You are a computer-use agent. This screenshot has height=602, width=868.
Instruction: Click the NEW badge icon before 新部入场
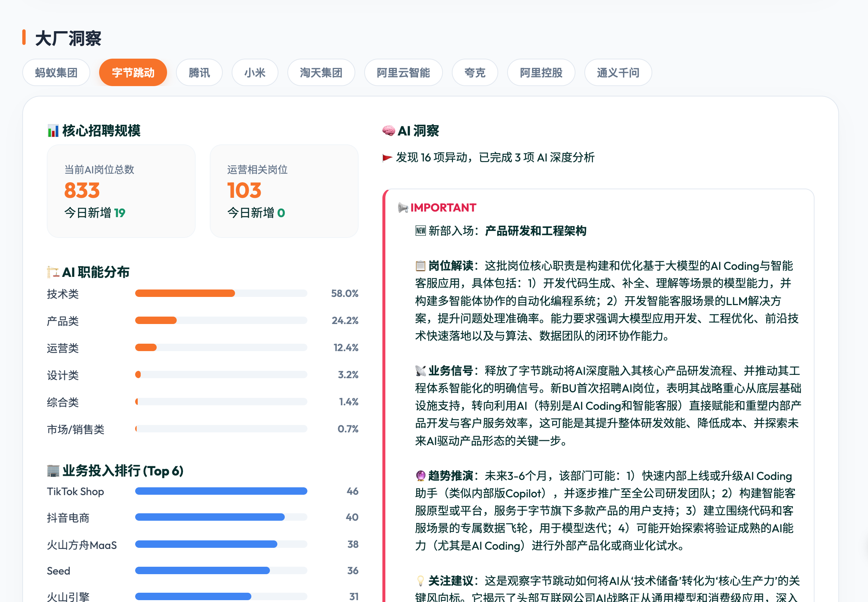coord(421,231)
